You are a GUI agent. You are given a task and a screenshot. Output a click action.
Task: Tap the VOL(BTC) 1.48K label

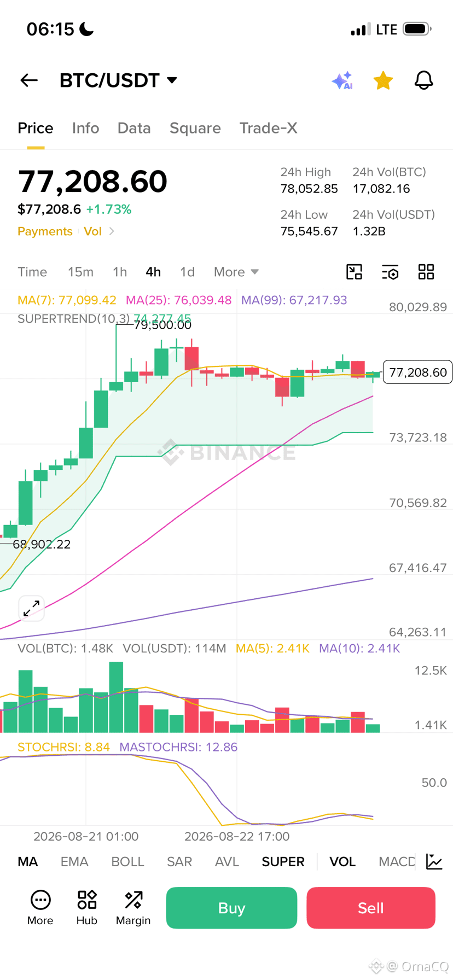(x=65, y=649)
